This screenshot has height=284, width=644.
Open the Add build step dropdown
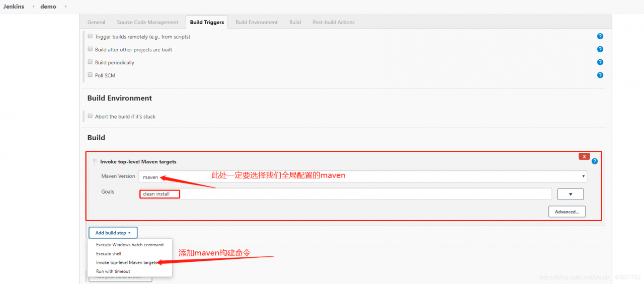point(113,233)
